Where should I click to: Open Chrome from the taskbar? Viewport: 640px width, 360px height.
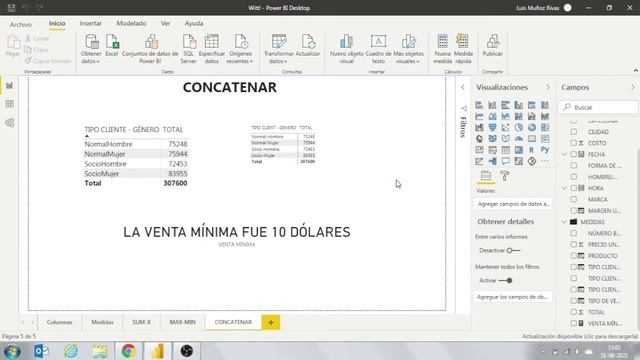pyautogui.click(x=128, y=351)
